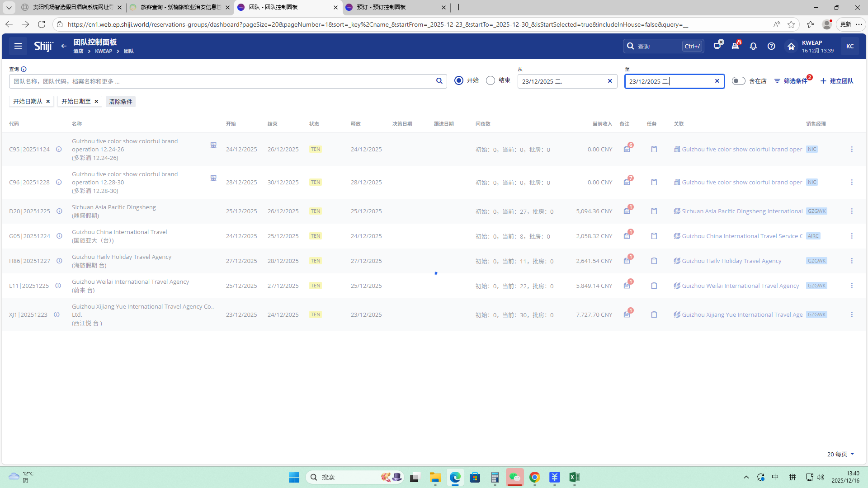868x488 pixels.
Task: Click search magnifier in the query field
Action: click(439, 81)
